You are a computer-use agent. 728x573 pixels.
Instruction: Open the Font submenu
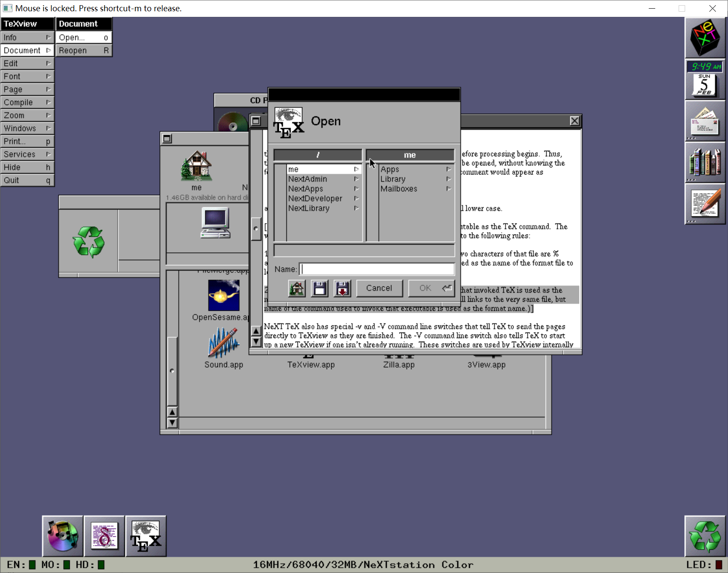27,76
